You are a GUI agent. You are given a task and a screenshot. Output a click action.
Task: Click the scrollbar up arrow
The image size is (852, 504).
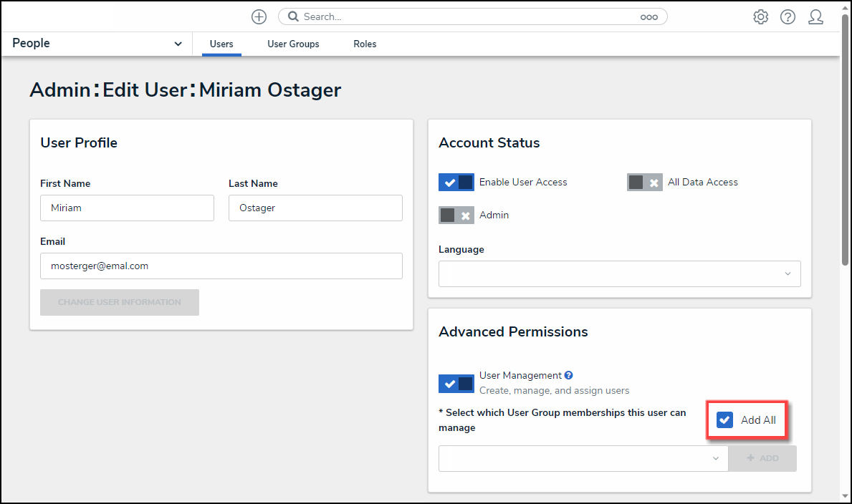[845, 8]
